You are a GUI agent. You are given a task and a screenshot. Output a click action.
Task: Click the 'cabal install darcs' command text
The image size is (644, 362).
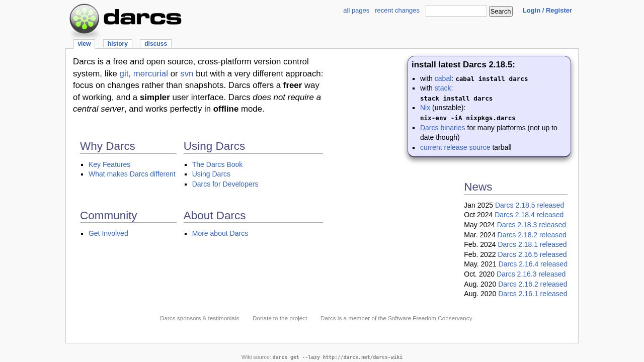point(492,79)
